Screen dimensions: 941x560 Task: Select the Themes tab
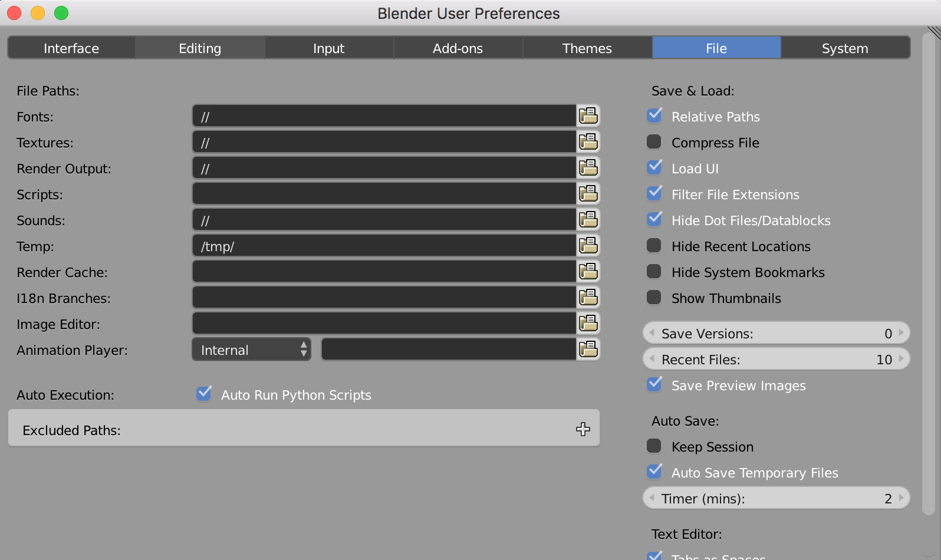click(587, 48)
